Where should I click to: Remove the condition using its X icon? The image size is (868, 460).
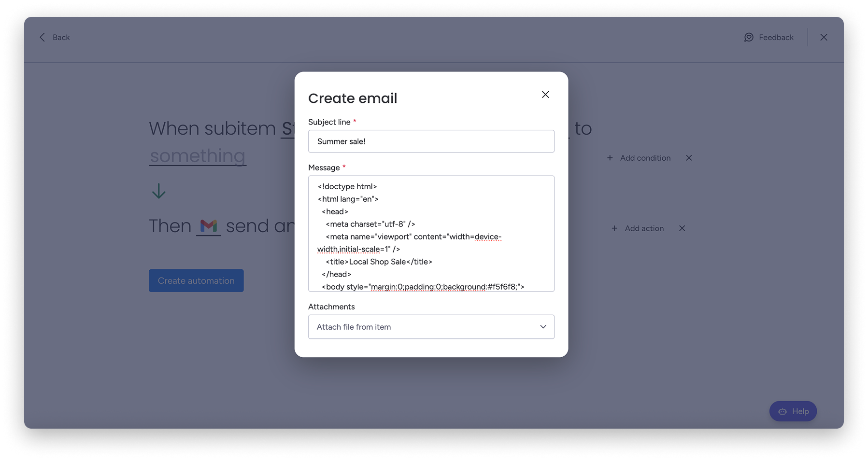689,158
